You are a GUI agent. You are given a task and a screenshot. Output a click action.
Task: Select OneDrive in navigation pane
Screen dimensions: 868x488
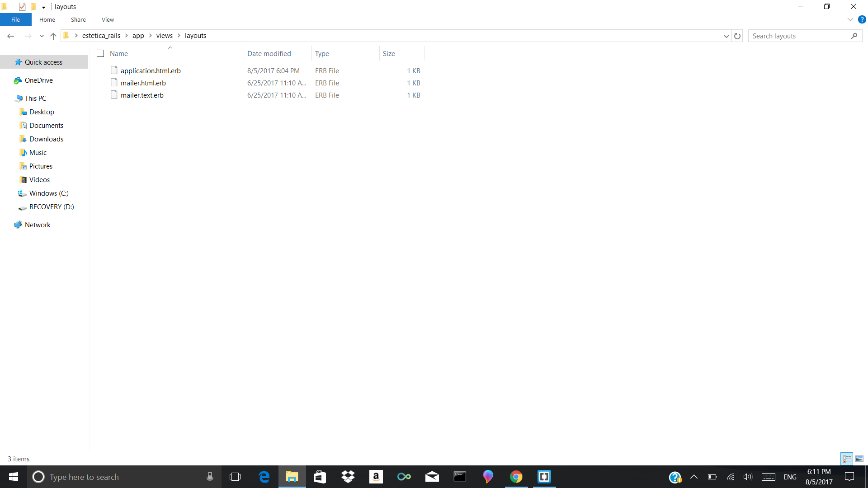tap(38, 80)
